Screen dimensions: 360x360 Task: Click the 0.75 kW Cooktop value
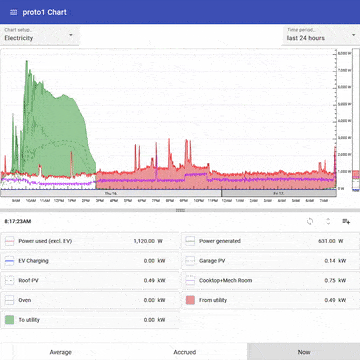335,280
